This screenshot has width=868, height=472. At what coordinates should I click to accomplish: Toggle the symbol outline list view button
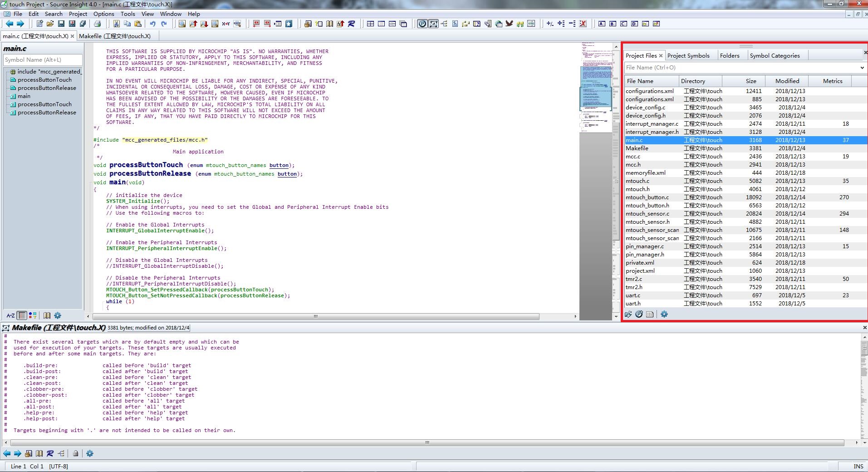(x=22, y=315)
